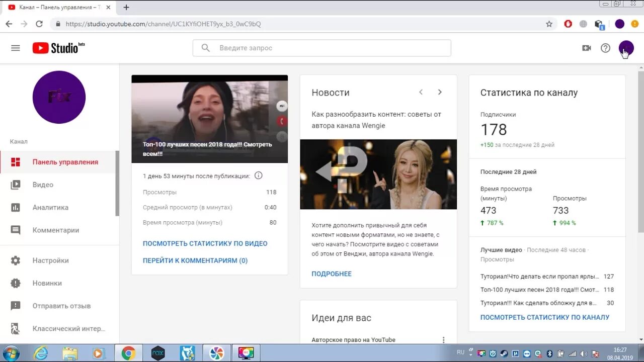Click the taskbar volume speaker icon
The width and height of the screenshot is (644, 362).
(584, 353)
